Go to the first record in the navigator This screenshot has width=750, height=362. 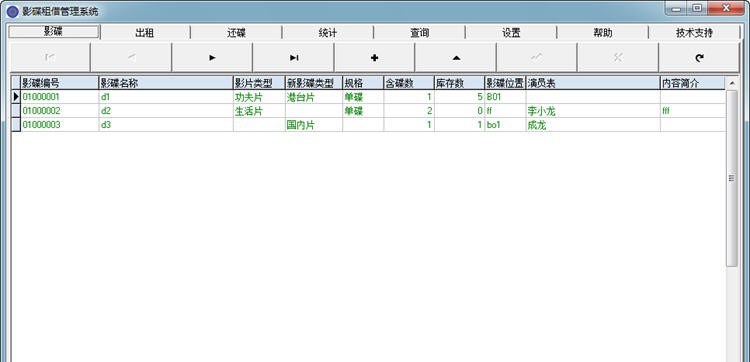pos(50,57)
